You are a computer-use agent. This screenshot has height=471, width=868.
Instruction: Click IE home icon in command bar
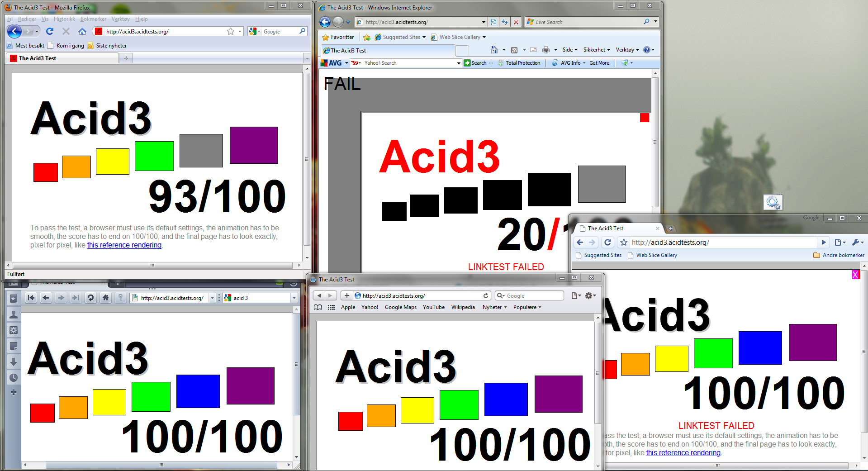click(494, 50)
